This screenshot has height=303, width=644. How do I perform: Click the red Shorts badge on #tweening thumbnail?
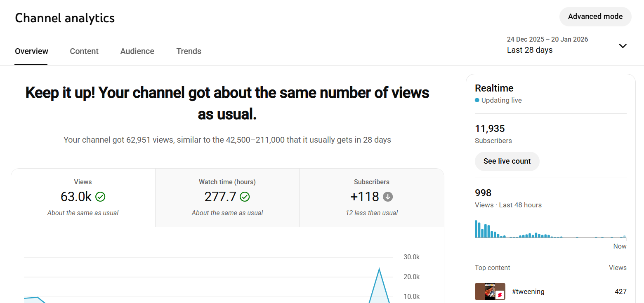500,295
